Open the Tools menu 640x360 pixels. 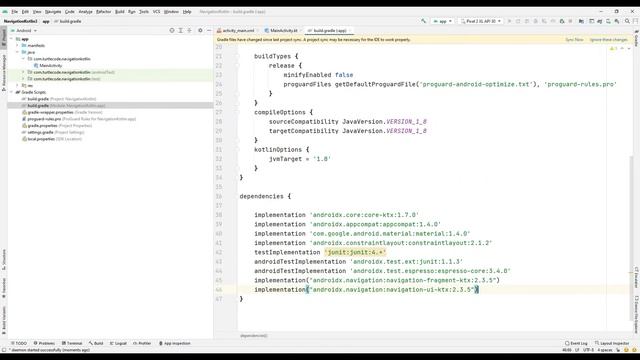tap(144, 12)
